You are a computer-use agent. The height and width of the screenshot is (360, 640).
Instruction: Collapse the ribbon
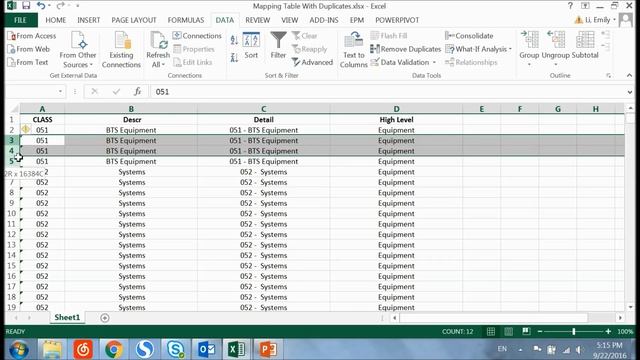click(629, 76)
